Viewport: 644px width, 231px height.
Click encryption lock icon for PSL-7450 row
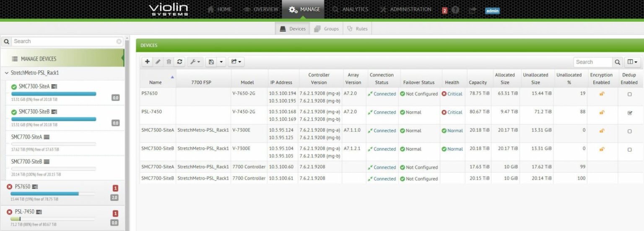point(602,112)
